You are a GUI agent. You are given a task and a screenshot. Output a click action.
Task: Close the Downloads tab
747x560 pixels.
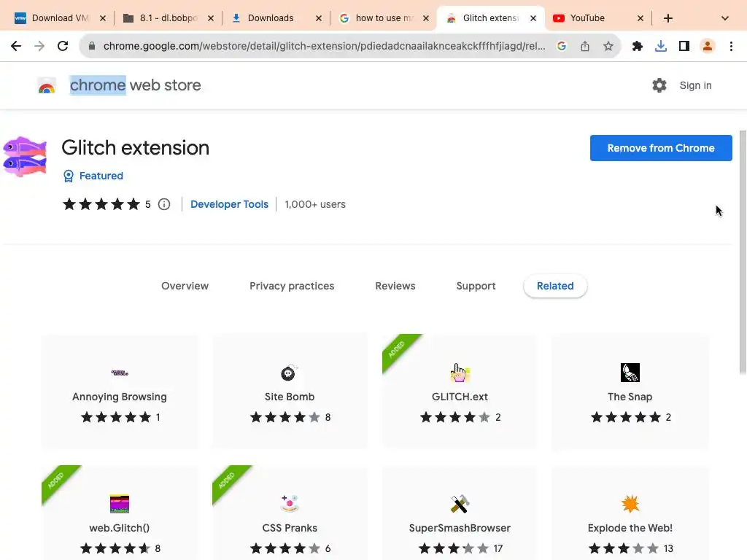point(319,18)
